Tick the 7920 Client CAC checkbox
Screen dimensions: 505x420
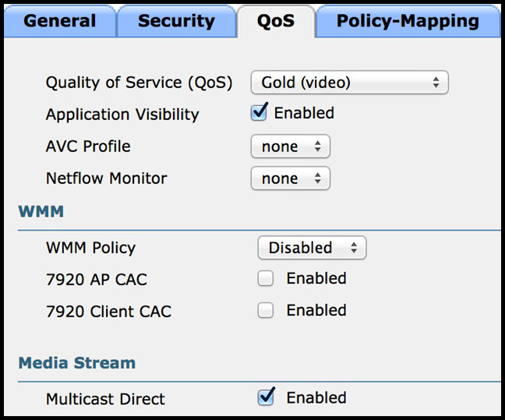(266, 310)
